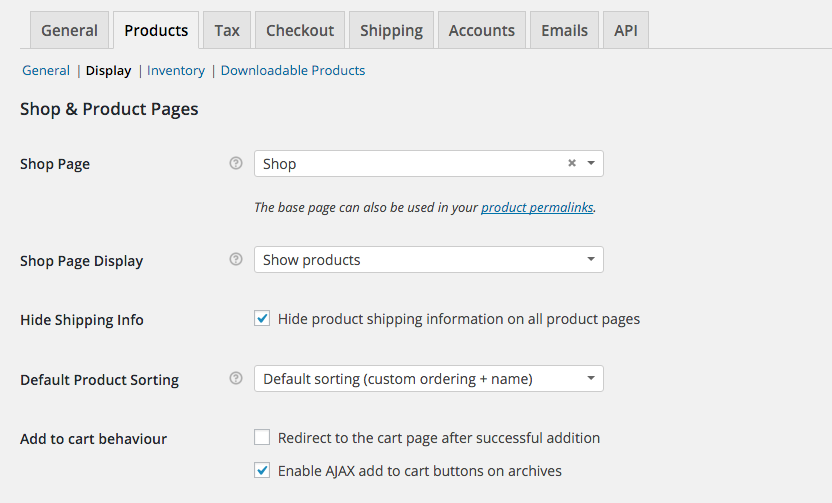832x503 pixels.
Task: Open the API tab
Action: (626, 30)
